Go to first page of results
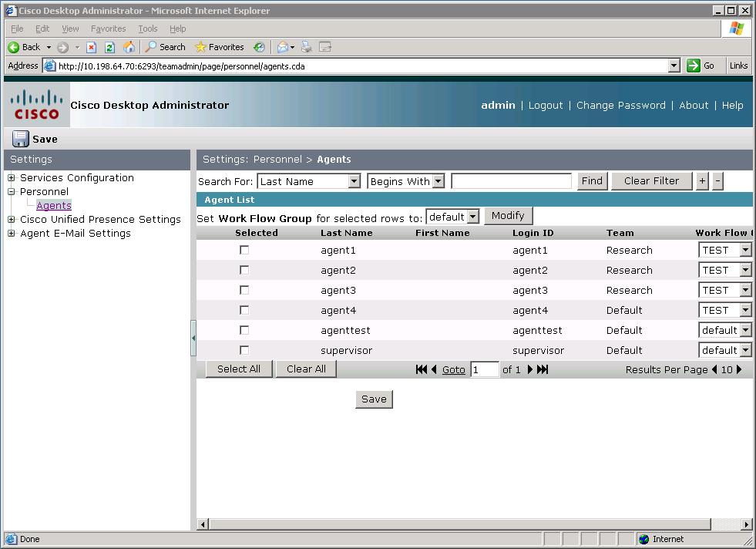 (422, 369)
